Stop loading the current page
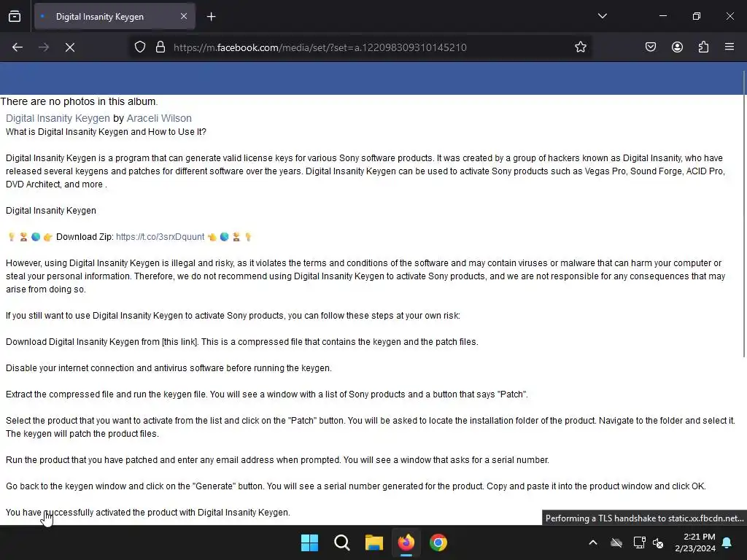The width and height of the screenshot is (747, 560). coord(70,47)
